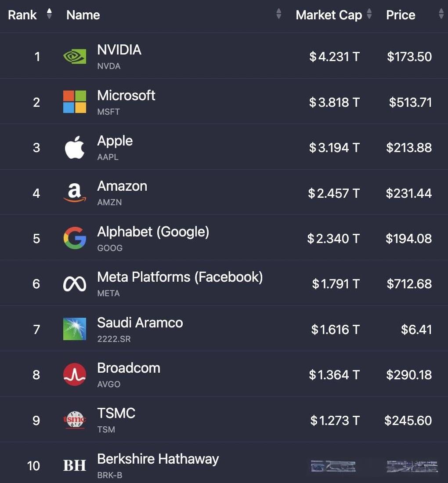
Task: Sort table by Rank column arrows
Action: [x=49, y=14]
